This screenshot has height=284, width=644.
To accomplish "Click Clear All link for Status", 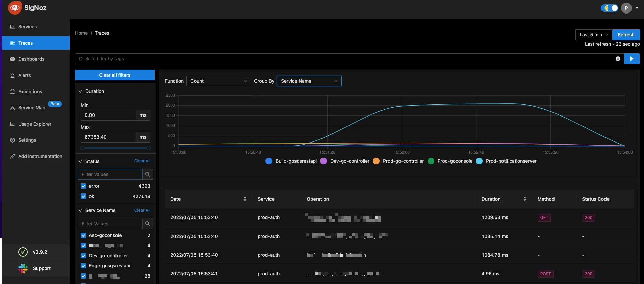I will click(x=142, y=161).
